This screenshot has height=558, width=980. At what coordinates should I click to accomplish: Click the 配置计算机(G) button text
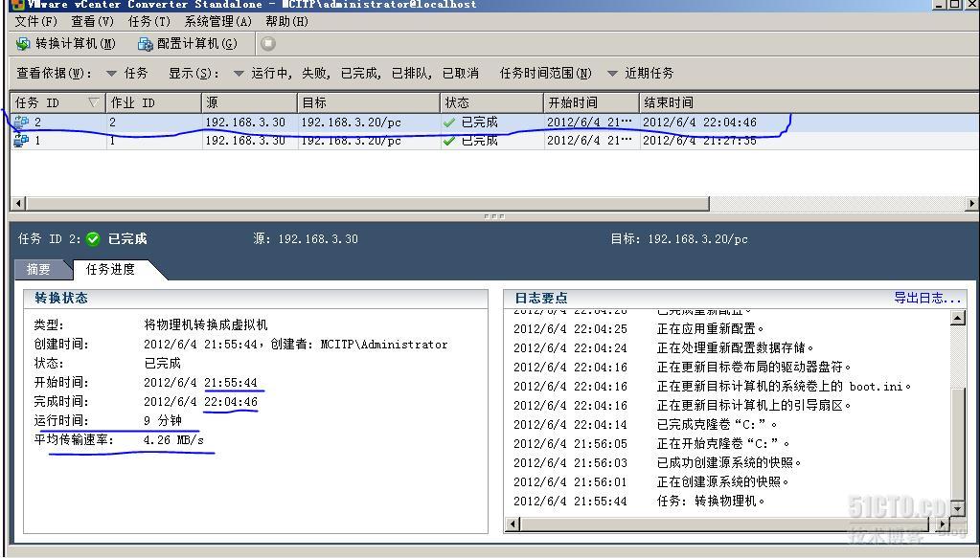coord(197,44)
